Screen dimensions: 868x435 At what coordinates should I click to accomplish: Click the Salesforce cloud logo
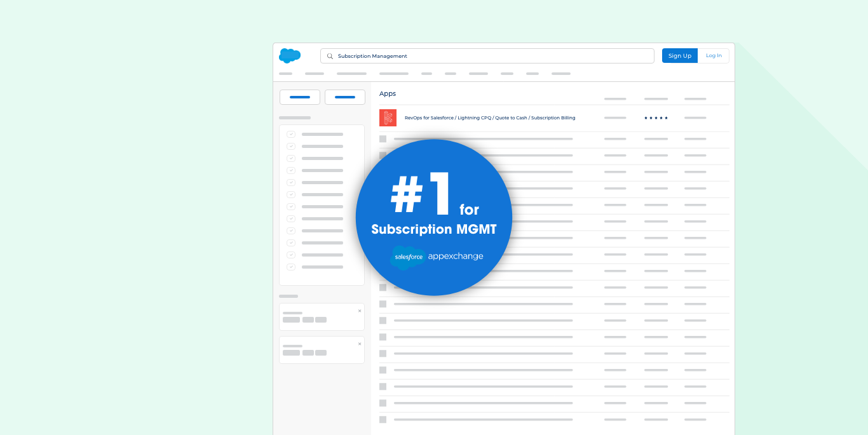pos(289,56)
